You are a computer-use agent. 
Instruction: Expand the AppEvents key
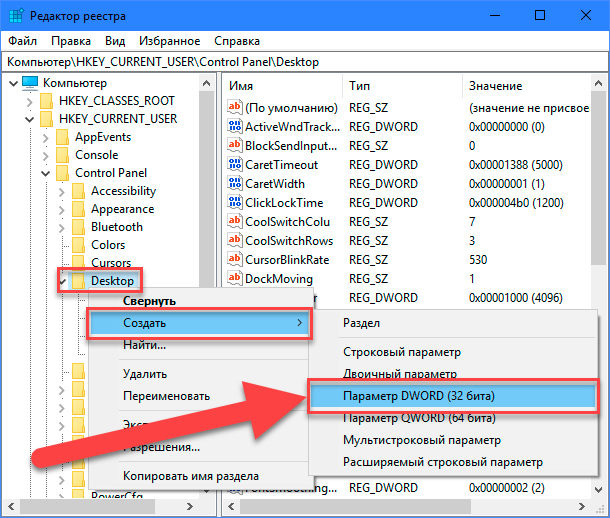pyautogui.click(x=46, y=138)
